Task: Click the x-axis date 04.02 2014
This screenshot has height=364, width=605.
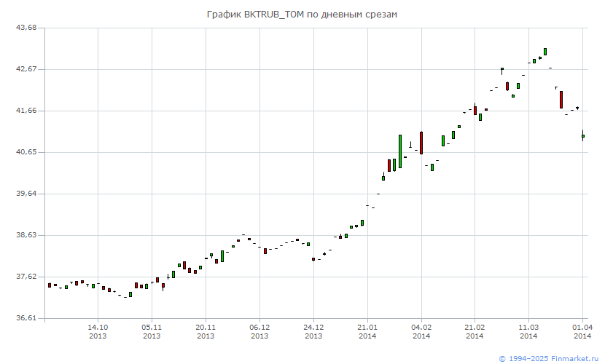Action: coord(421,332)
